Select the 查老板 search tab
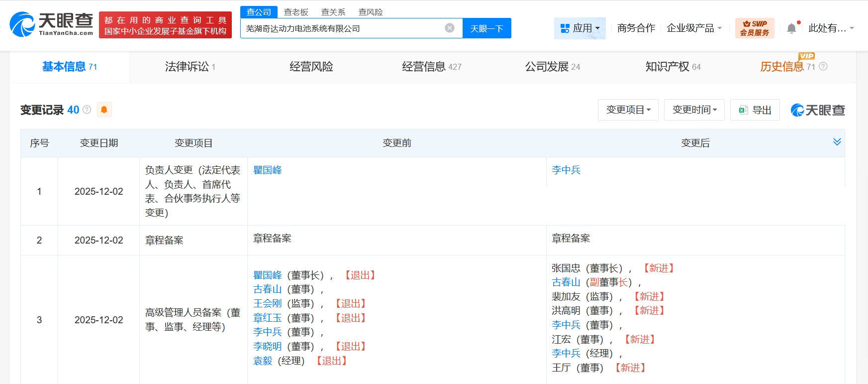868x384 pixels. click(296, 12)
